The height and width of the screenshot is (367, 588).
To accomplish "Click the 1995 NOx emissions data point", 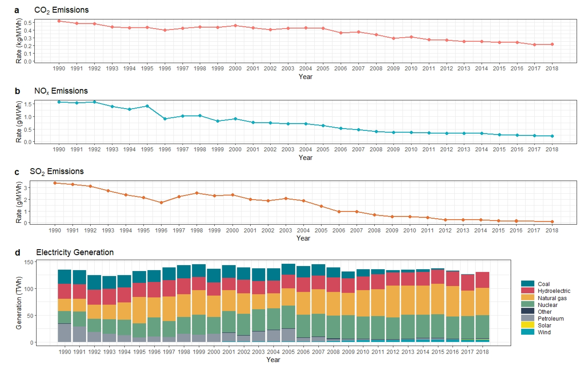I will click(x=147, y=106).
